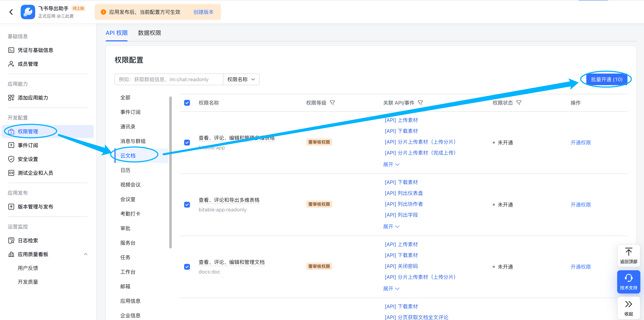This screenshot has width=644, height=320.
Task: Click the permission search input field
Action: click(x=169, y=79)
